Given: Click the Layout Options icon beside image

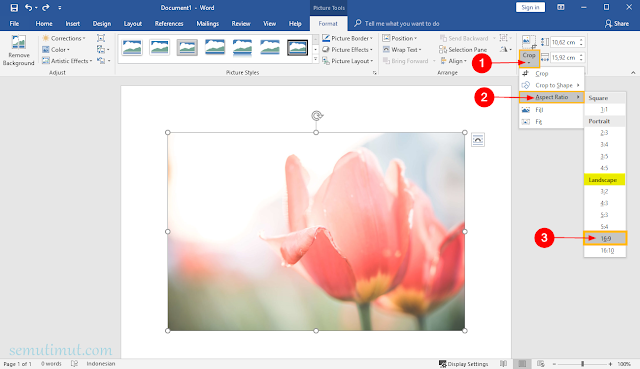Looking at the screenshot, I should tap(478, 140).
